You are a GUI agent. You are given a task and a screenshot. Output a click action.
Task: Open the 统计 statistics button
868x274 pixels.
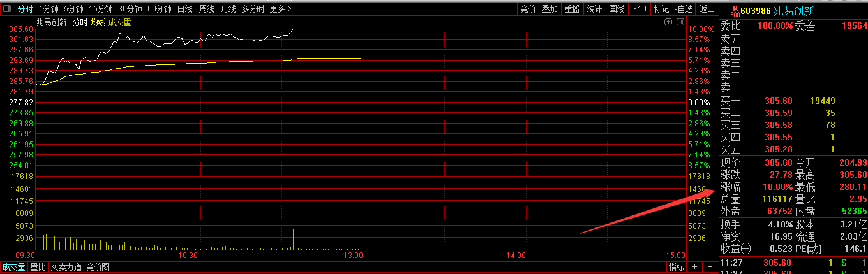pos(594,9)
